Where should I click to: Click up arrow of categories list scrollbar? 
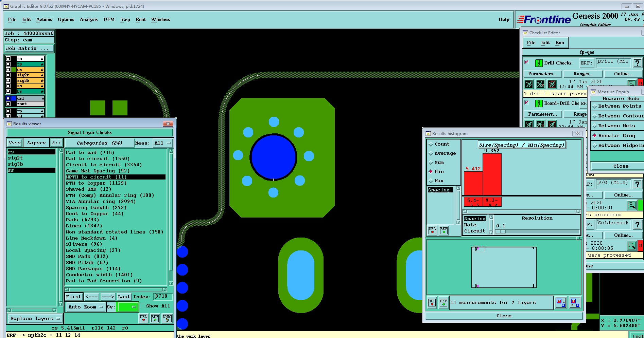pos(171,151)
